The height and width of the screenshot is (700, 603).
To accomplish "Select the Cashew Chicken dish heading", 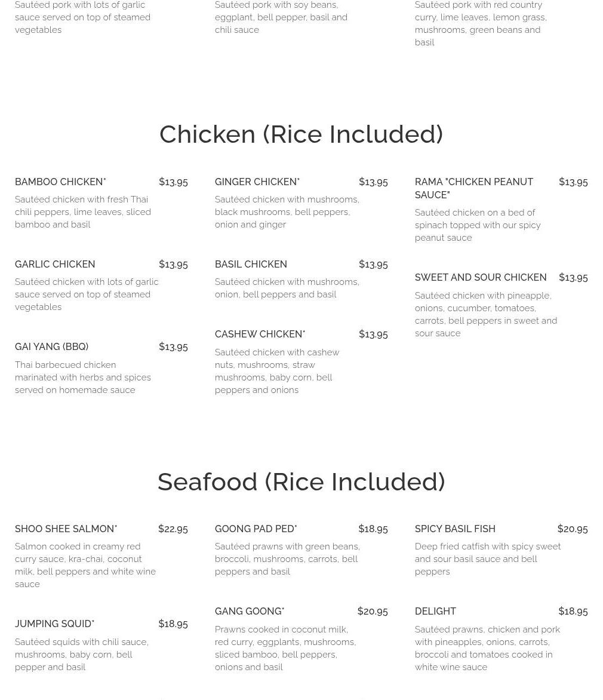I will tap(260, 334).
